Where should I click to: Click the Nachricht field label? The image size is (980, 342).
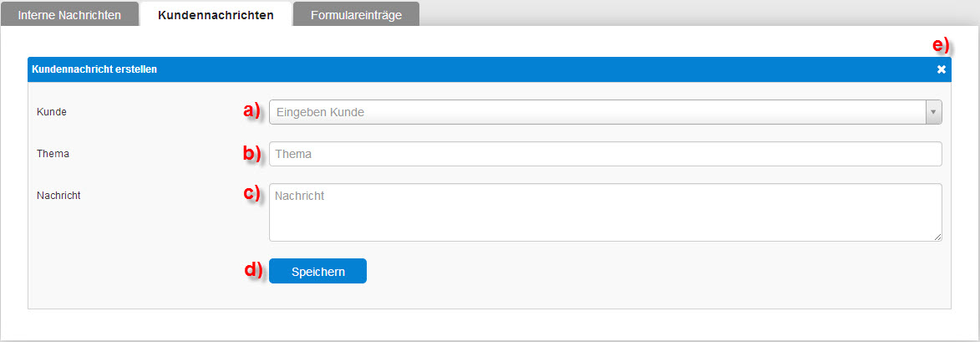(x=58, y=195)
